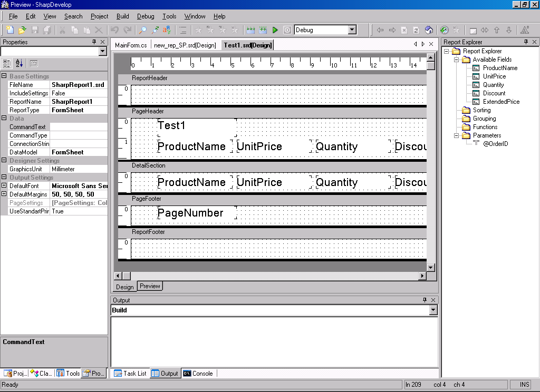Click the Home icon in browser toolbar
Image resolution: width=540 pixels, height=392 pixels.
tap(429, 30)
